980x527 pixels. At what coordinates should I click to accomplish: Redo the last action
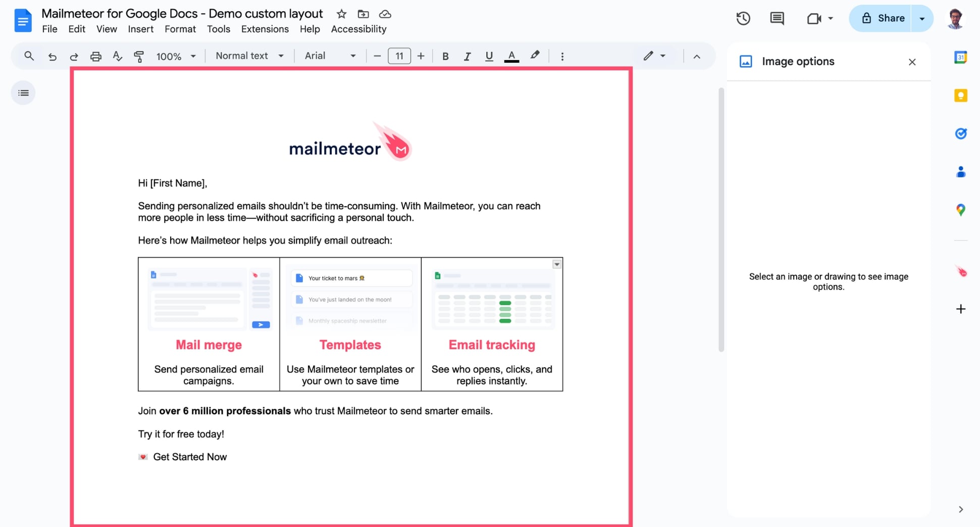tap(74, 56)
